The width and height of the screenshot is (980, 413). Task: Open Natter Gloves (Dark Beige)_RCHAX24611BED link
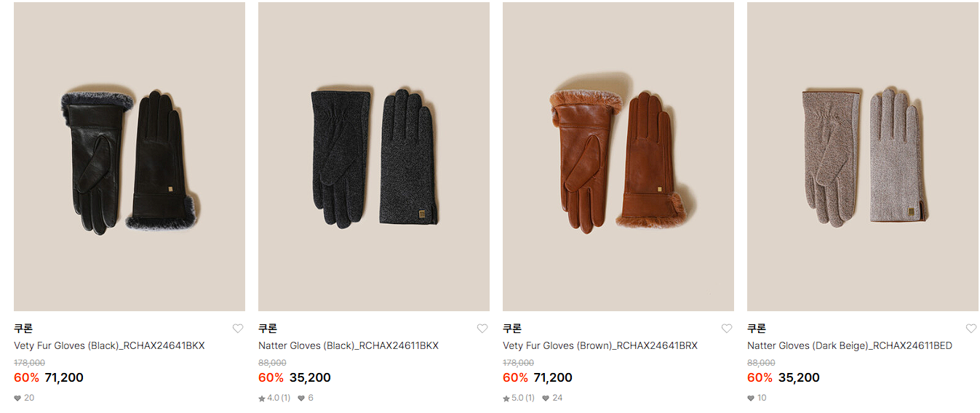[850, 346]
